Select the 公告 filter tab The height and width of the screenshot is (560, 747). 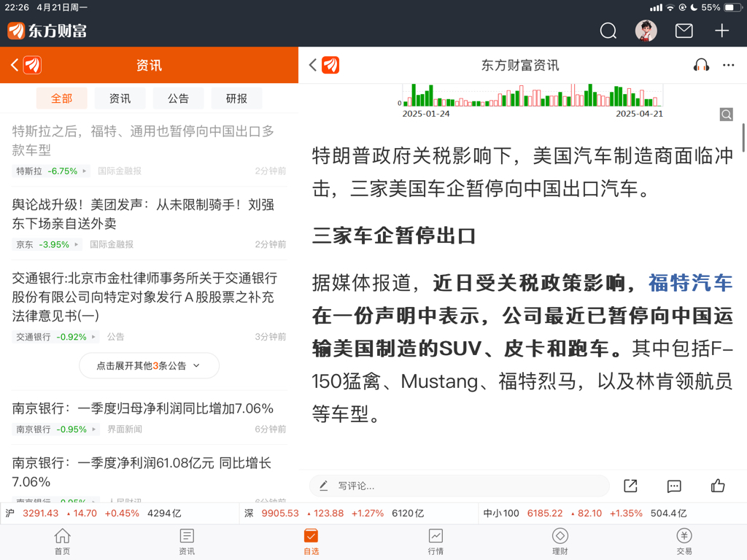tap(178, 98)
